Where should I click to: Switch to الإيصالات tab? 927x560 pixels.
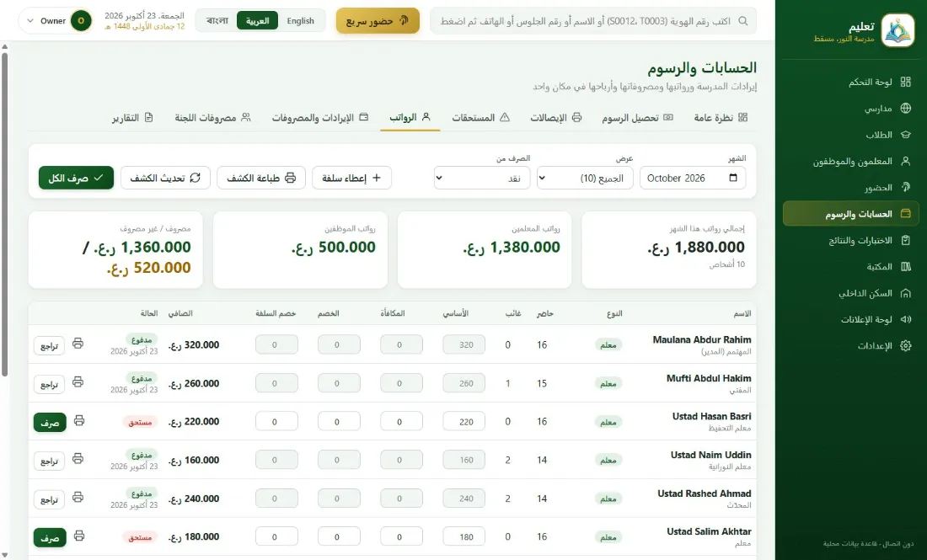[x=555, y=118]
